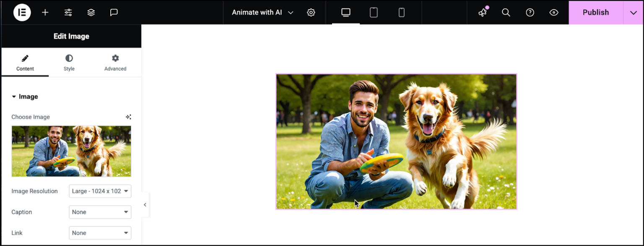This screenshot has width=644, height=246.
Task: Open the Animate with AI dropdown
Action: pos(262,12)
